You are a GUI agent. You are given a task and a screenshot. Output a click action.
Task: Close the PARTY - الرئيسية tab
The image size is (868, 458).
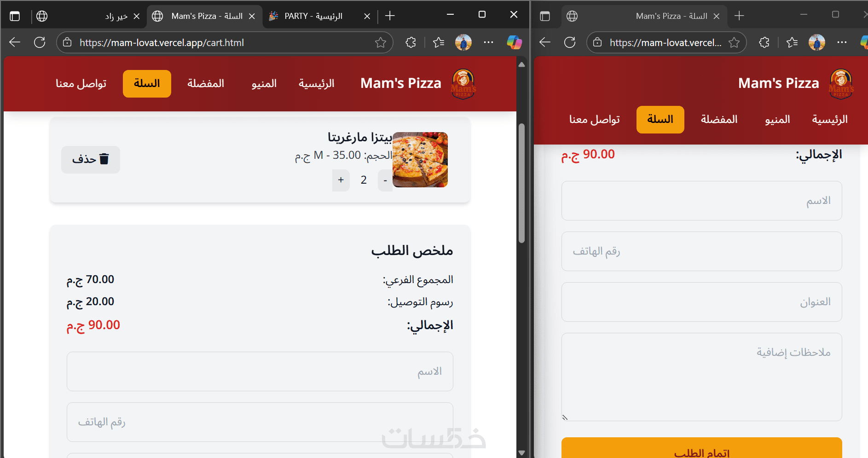367,16
